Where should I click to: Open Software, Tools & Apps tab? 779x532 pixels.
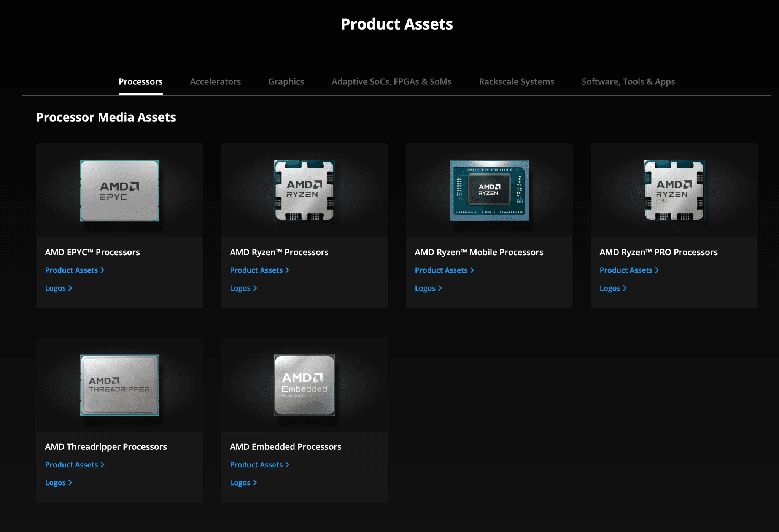(x=628, y=82)
